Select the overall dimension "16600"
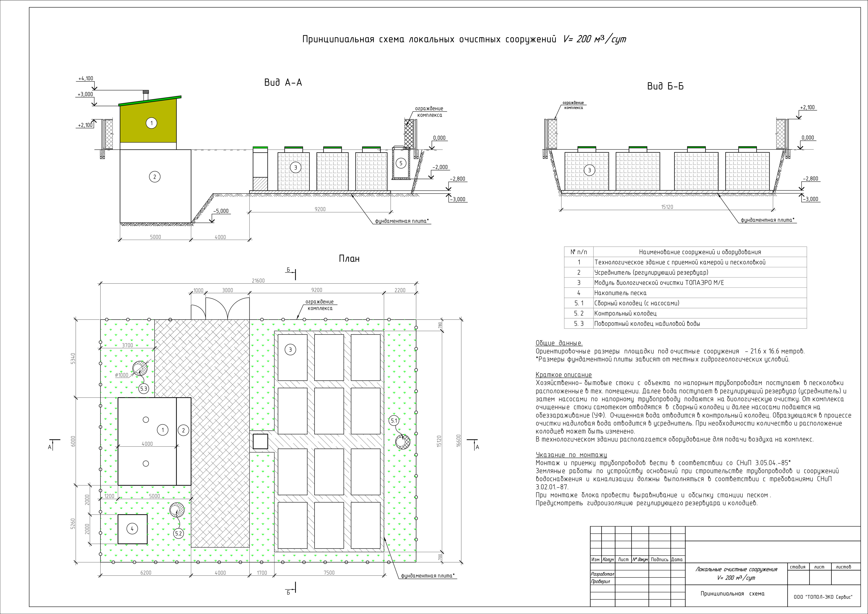 click(x=459, y=441)
